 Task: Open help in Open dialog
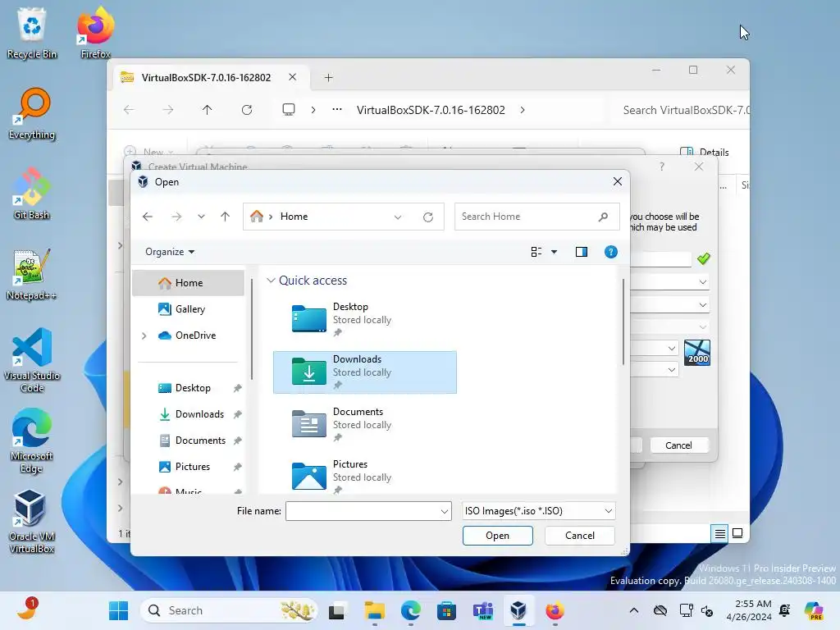pyautogui.click(x=610, y=252)
